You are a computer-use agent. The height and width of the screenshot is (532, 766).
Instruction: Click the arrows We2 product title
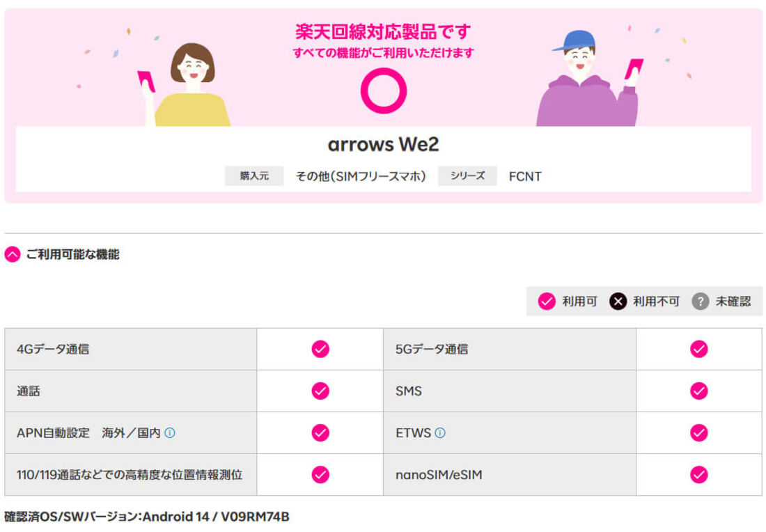(x=383, y=144)
